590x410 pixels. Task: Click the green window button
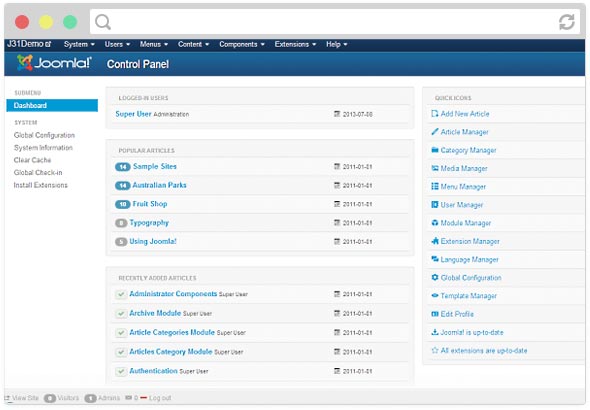point(70,22)
